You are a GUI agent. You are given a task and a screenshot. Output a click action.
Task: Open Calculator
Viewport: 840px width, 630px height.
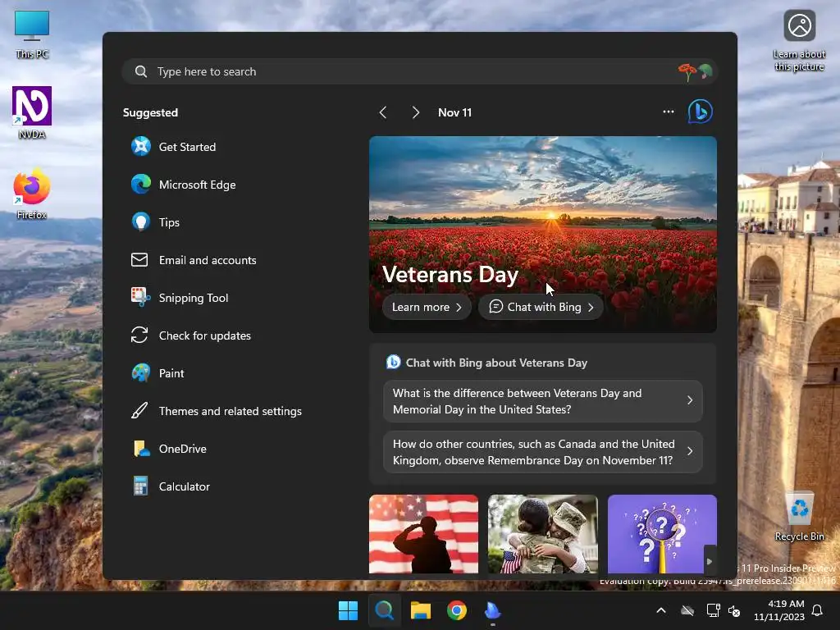[171, 486]
